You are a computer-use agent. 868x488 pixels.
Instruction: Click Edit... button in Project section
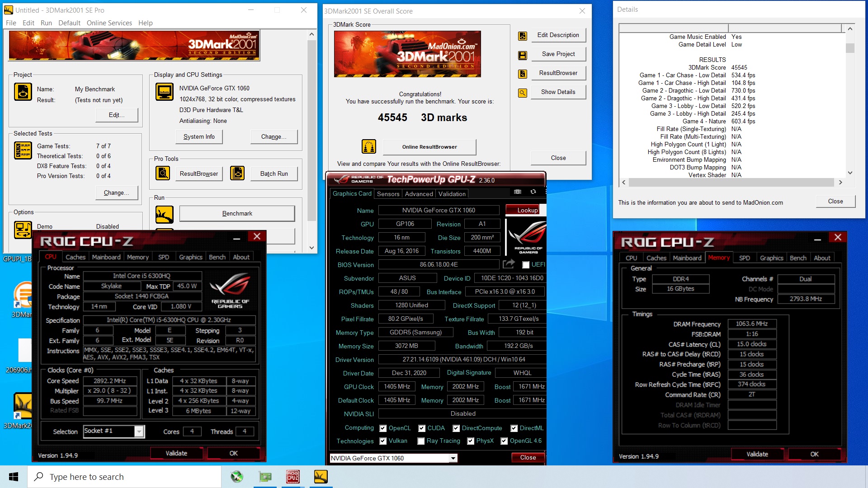117,115
